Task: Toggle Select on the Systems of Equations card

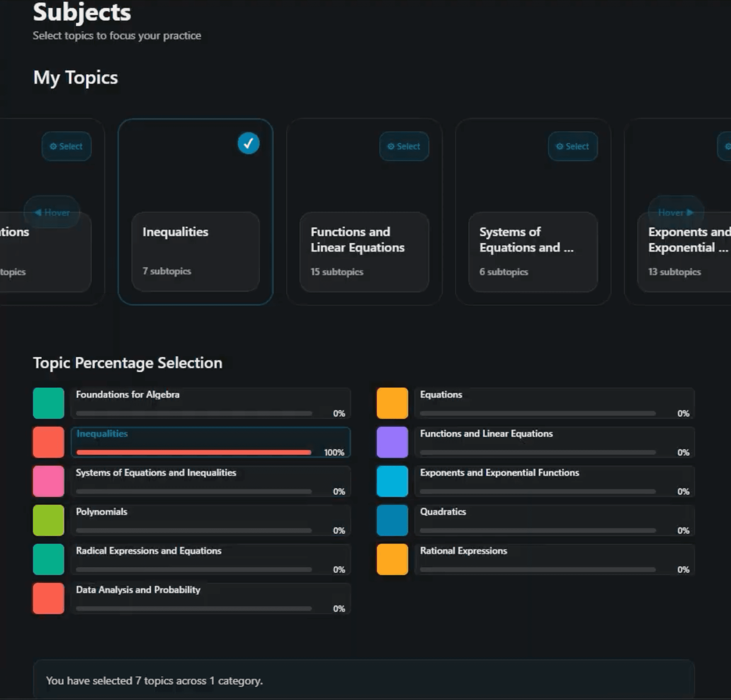Action: tap(573, 146)
